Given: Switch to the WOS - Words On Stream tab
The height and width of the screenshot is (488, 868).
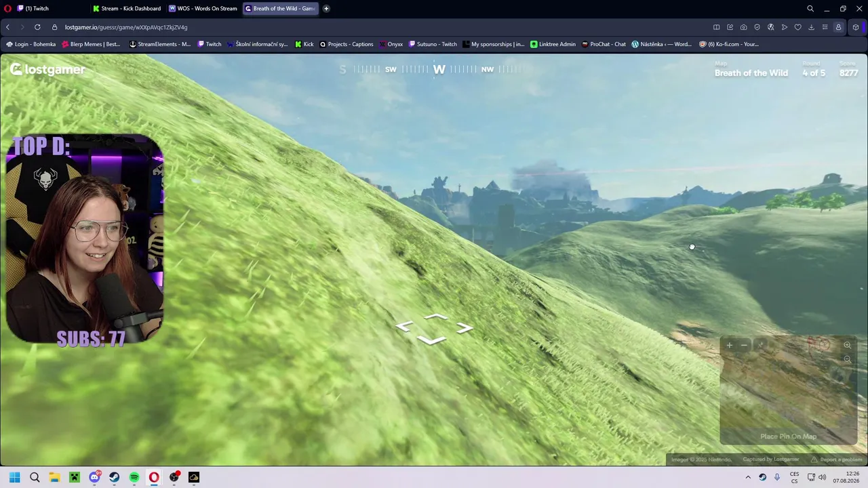Looking at the screenshot, I should click(x=203, y=9).
